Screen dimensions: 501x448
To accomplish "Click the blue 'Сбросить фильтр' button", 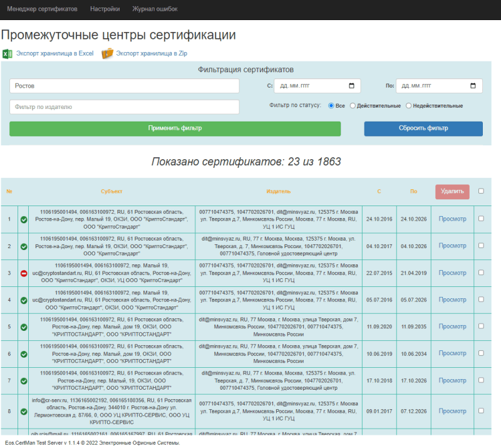I will (423, 128).
